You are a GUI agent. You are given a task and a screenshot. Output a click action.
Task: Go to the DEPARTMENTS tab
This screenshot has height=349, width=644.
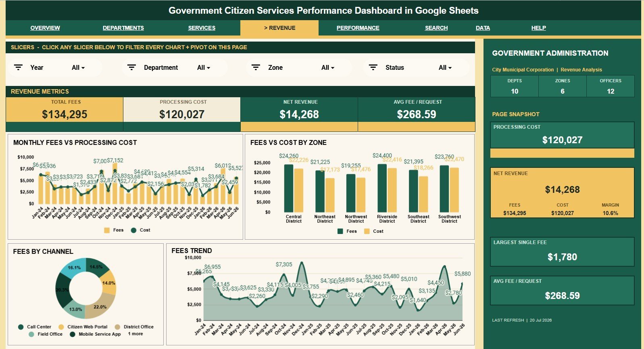[123, 28]
